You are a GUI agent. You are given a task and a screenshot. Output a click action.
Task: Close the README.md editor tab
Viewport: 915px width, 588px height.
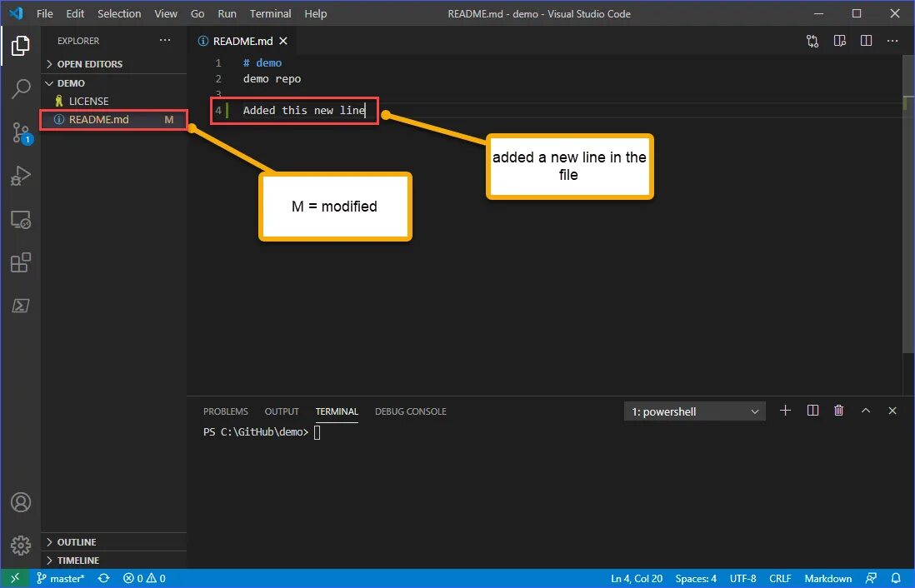pos(283,41)
